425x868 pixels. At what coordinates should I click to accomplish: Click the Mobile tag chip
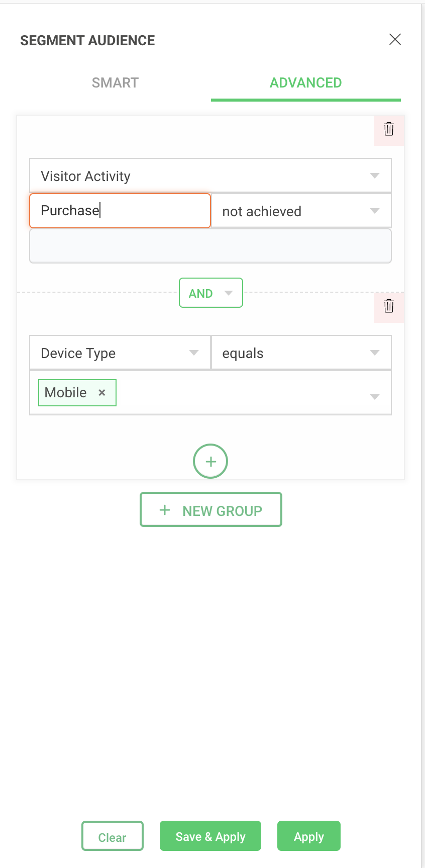tap(66, 393)
